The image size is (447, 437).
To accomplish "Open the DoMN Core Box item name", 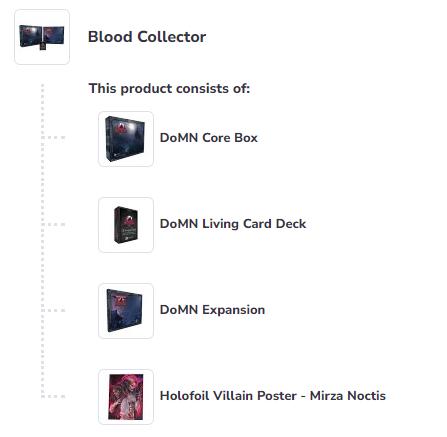I will tap(209, 138).
